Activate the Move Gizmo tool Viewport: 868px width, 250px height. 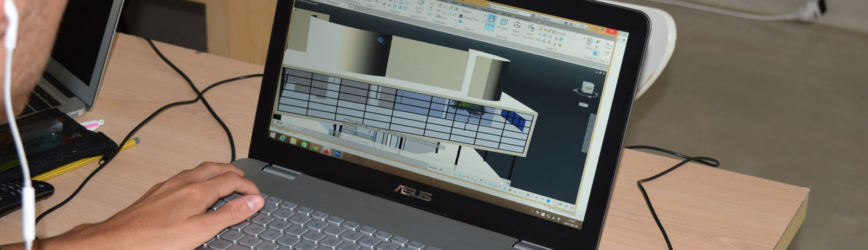click(x=516, y=26)
